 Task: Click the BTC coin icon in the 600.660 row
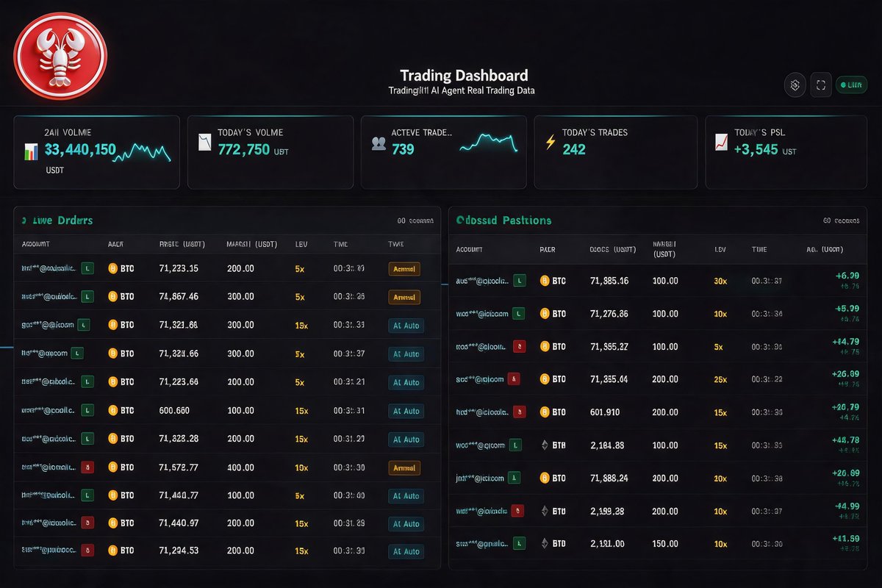(x=113, y=411)
